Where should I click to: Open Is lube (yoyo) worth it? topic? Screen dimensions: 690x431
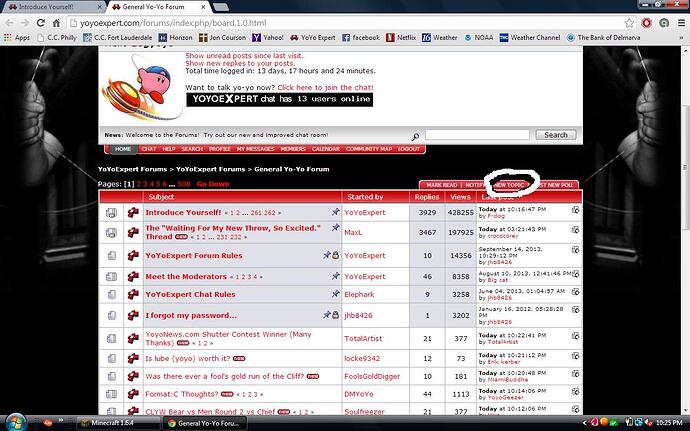(x=187, y=358)
